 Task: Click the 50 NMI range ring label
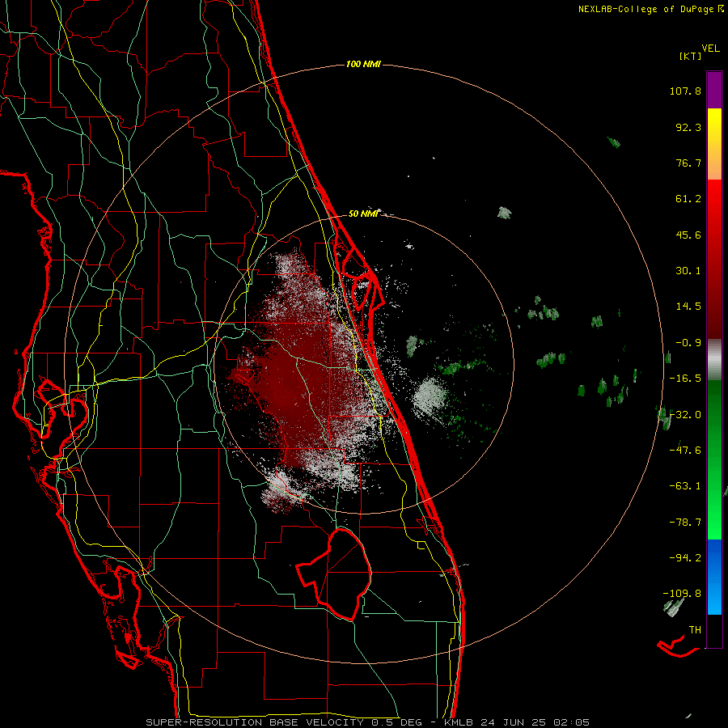(363, 214)
